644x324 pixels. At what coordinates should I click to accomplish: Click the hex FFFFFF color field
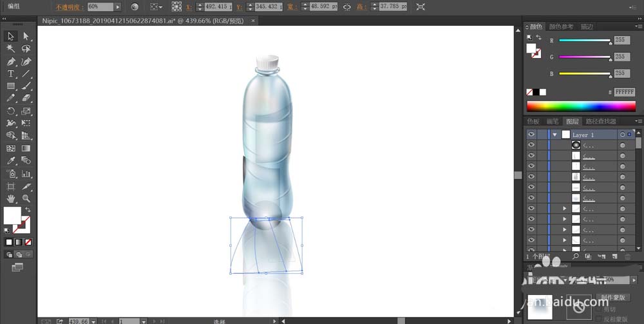(625, 92)
